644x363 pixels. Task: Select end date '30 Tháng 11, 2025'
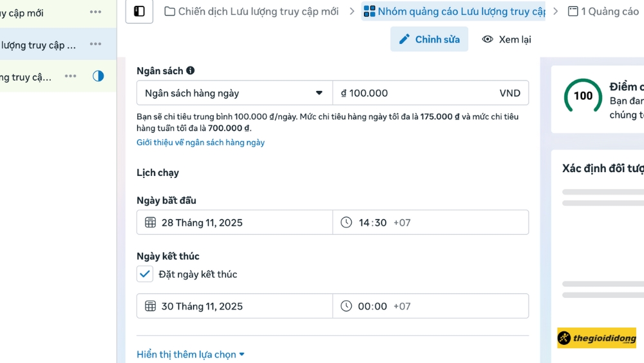234,306
